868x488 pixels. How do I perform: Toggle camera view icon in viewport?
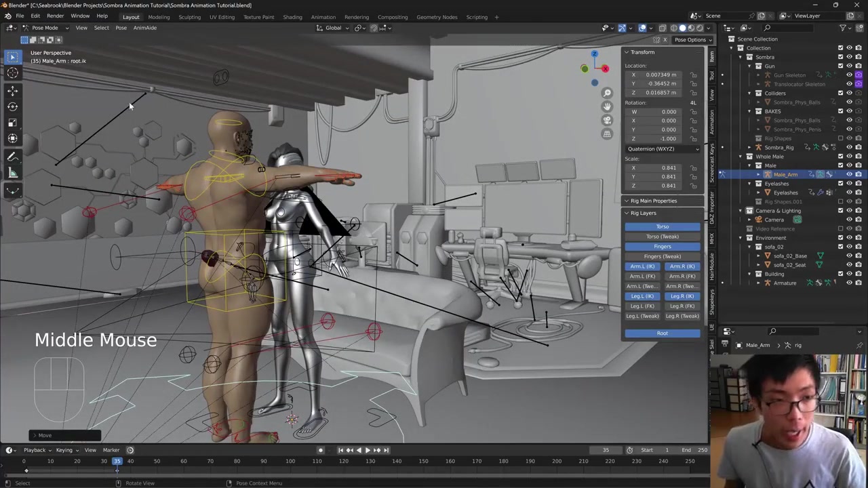(x=607, y=120)
